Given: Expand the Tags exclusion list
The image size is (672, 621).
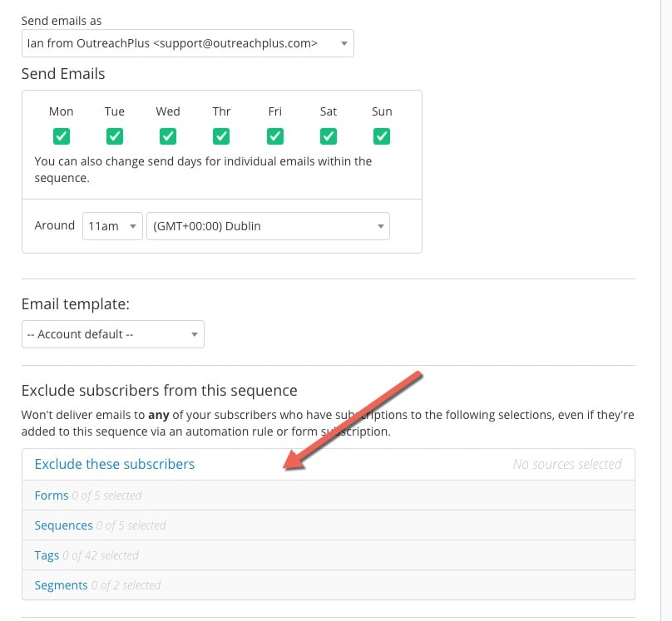Looking at the screenshot, I should pyautogui.click(x=47, y=555).
